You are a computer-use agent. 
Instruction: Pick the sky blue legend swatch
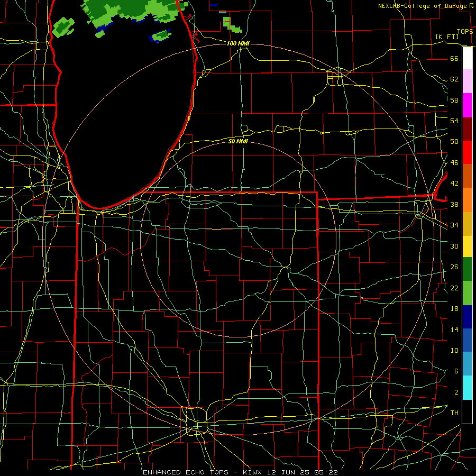click(467, 364)
